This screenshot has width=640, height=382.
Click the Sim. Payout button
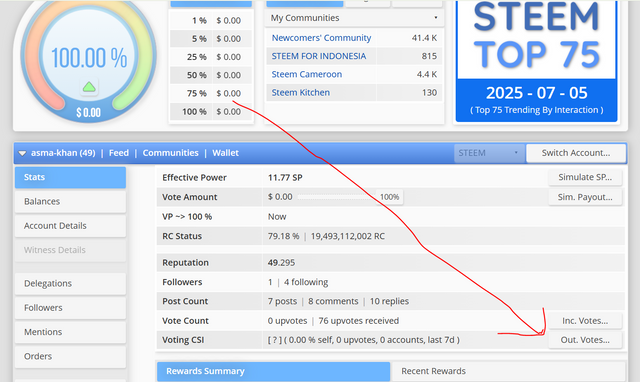(x=585, y=197)
